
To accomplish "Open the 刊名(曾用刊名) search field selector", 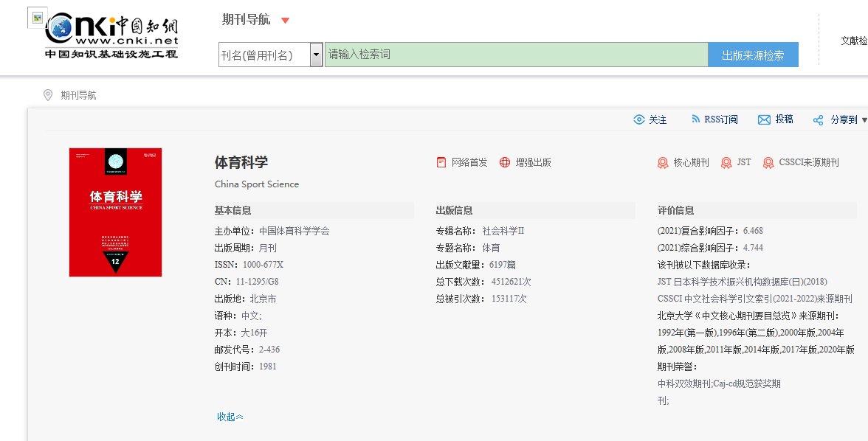I will click(x=271, y=55).
